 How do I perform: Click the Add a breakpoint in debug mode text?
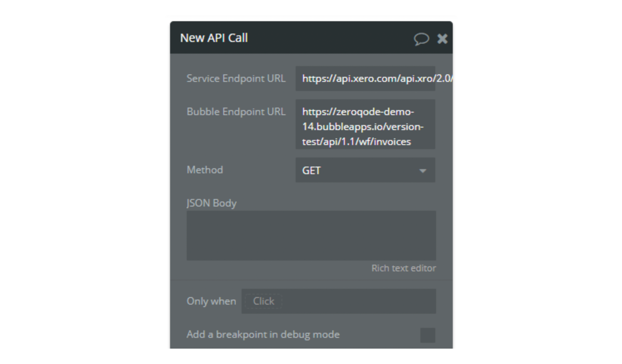click(x=263, y=334)
